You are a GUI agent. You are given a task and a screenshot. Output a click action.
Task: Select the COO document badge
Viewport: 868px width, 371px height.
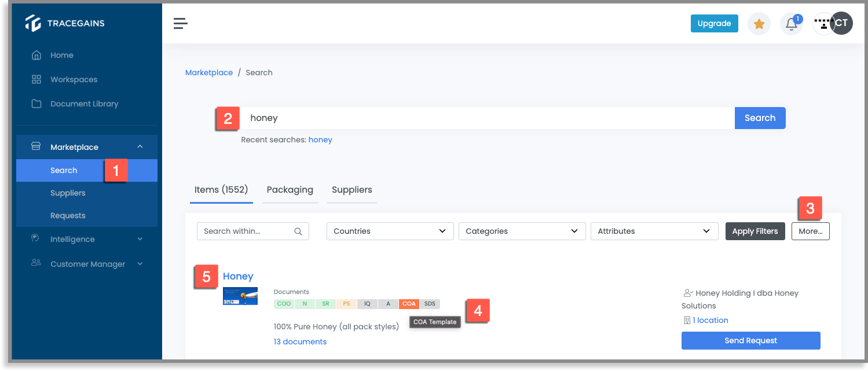(x=284, y=303)
